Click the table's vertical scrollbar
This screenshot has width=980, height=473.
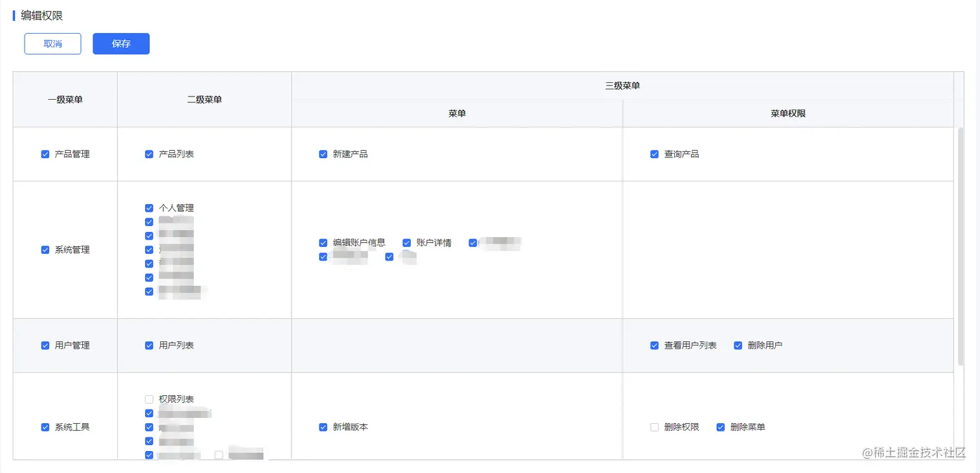tap(961, 246)
